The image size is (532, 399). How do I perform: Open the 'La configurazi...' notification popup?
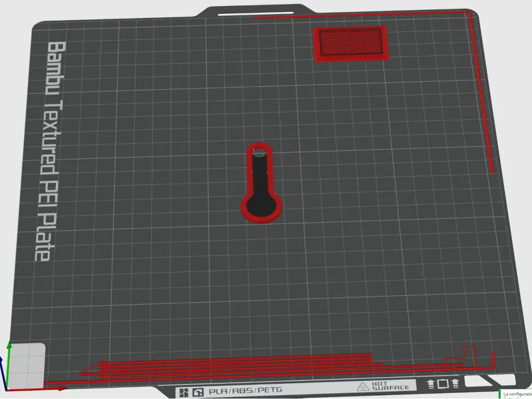point(516,394)
